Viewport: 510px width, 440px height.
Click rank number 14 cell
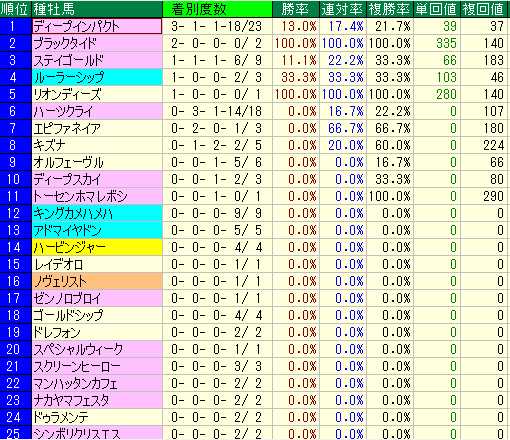15,247
